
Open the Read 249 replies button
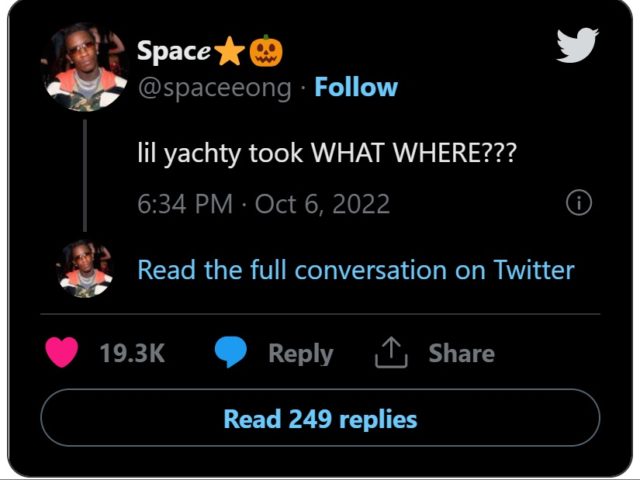pyautogui.click(x=320, y=418)
